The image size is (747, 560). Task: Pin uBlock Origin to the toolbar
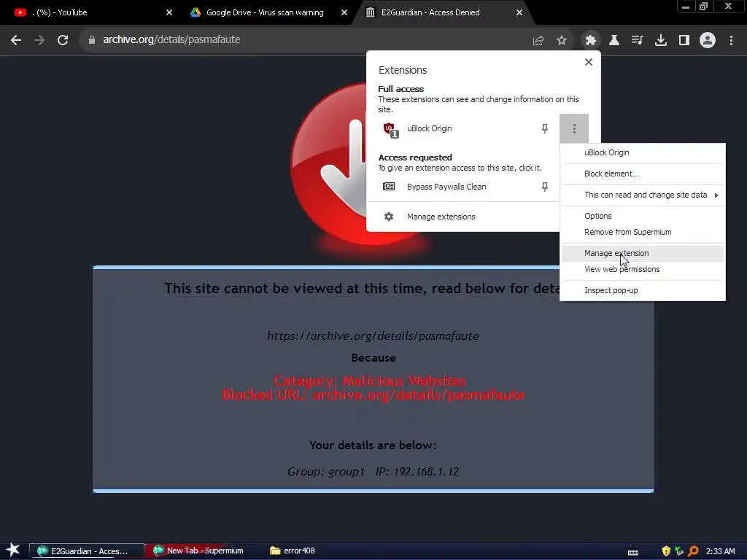click(x=544, y=128)
